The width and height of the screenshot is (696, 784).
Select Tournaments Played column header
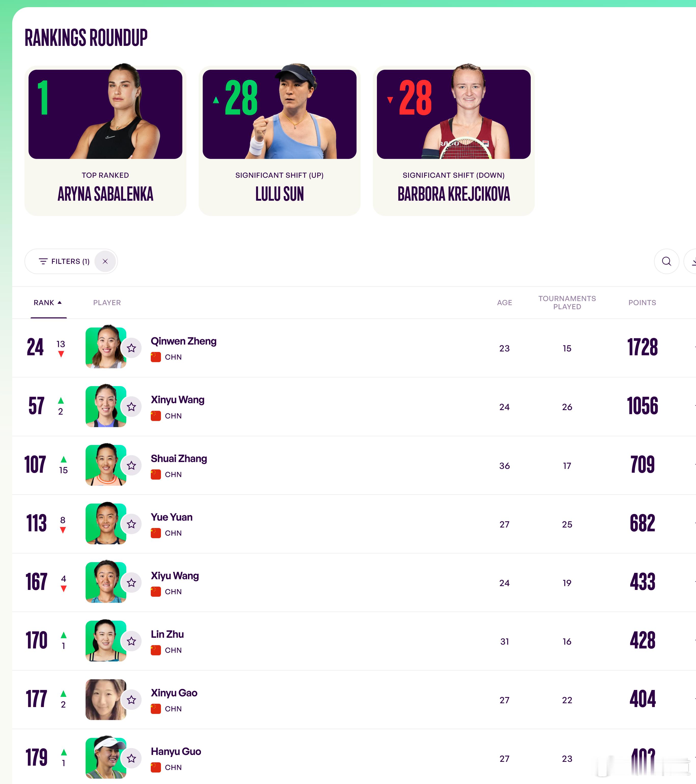pyautogui.click(x=567, y=303)
